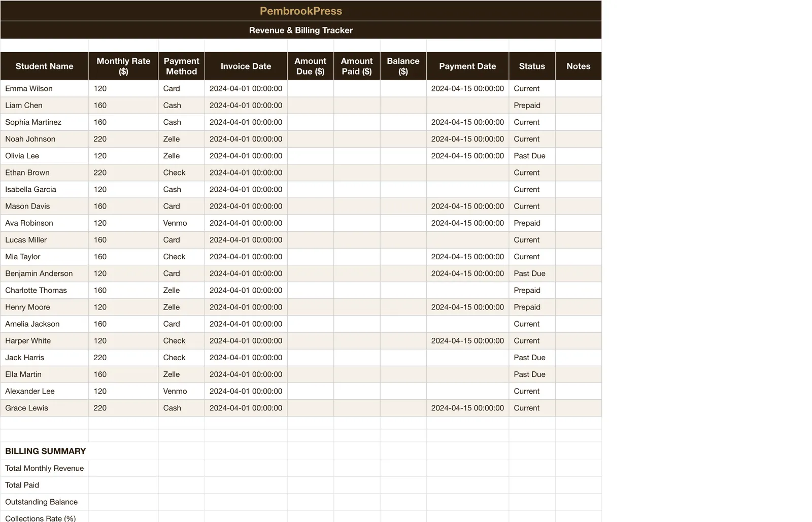
Task: Select the Grace Lewis name cell
Action: tap(45, 408)
